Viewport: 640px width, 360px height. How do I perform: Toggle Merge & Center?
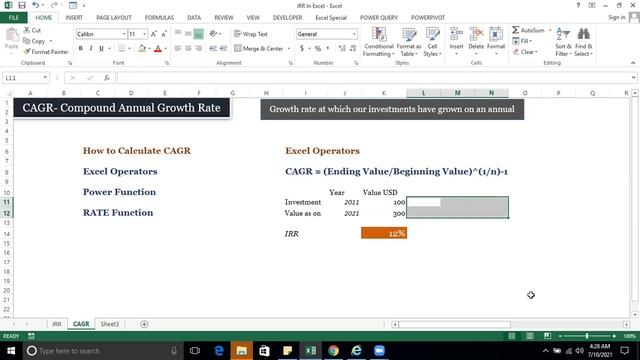[259, 49]
